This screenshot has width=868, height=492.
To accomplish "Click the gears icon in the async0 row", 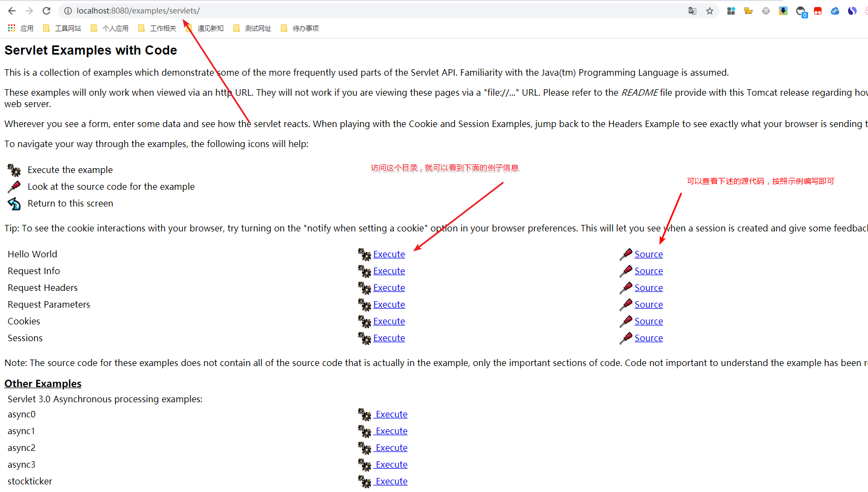I will (x=365, y=414).
